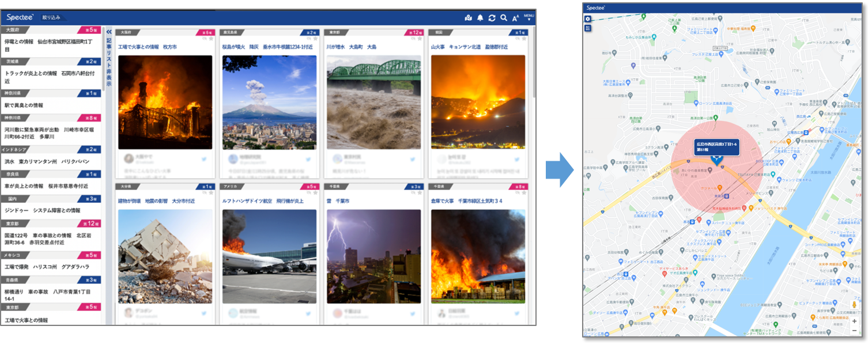Zoom out with the map minus button
This screenshot has width=868, height=345.
[x=854, y=331]
